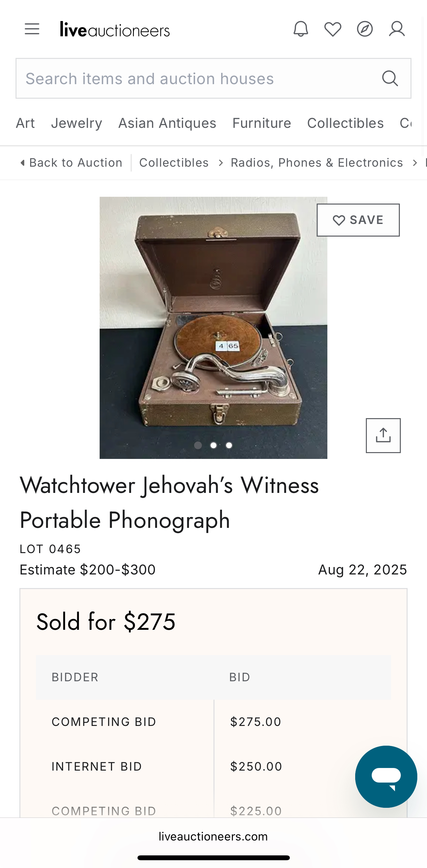
Task: Open notifications bell
Action: pos(301,29)
